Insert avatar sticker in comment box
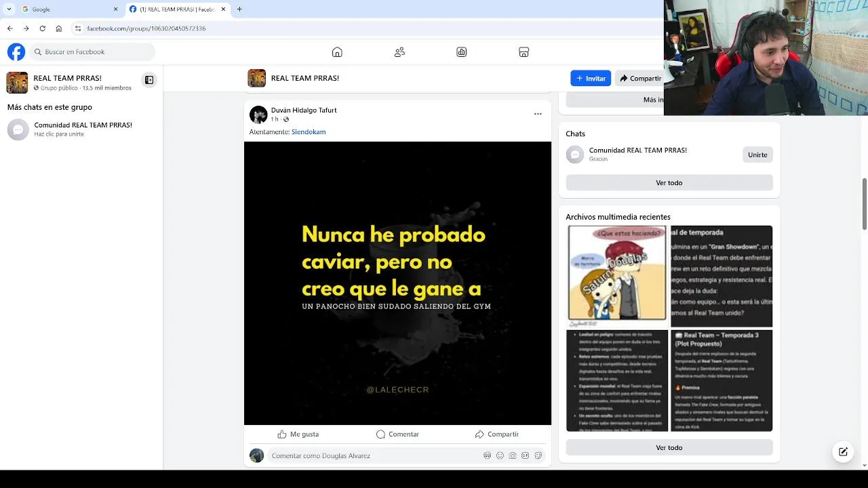The width and height of the screenshot is (868, 488). 487,455
